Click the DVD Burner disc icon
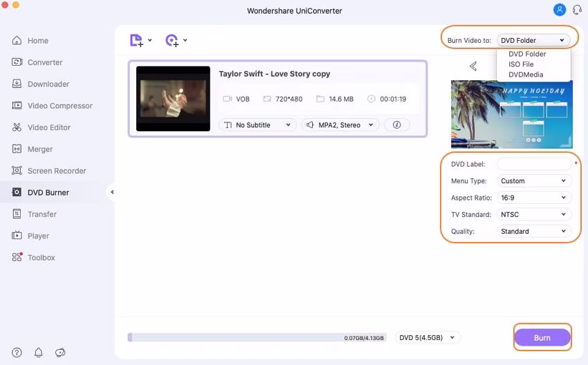This screenshot has width=588, height=365. click(x=17, y=193)
